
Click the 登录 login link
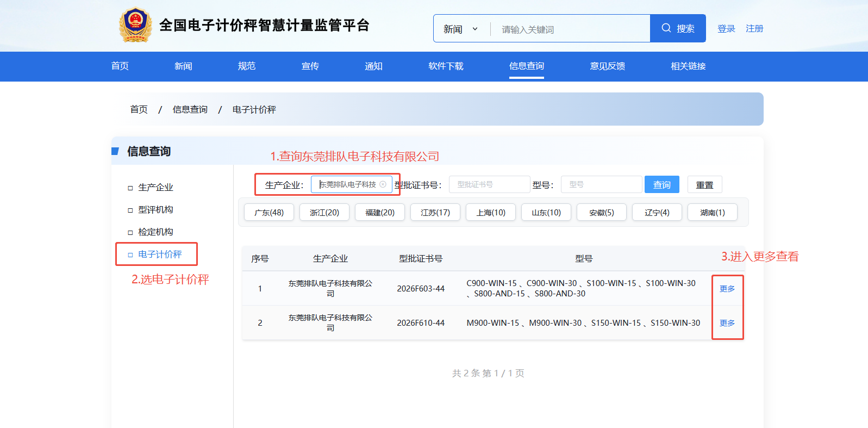point(726,28)
